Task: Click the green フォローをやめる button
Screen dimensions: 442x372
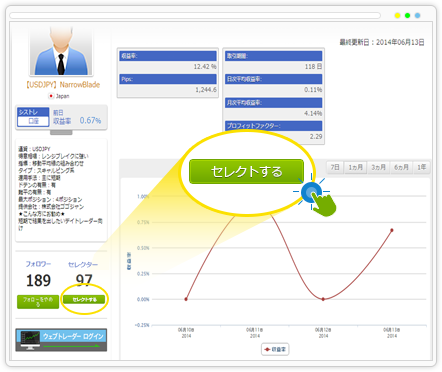Action: 38,302
